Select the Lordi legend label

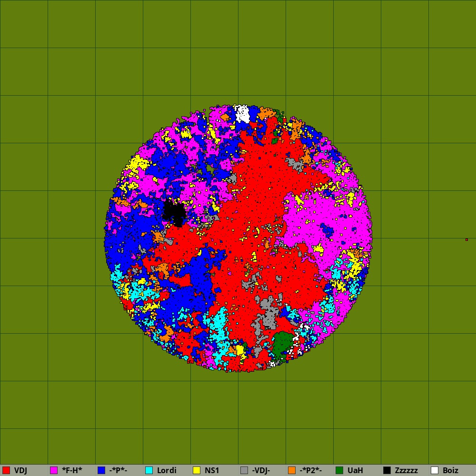(167, 471)
